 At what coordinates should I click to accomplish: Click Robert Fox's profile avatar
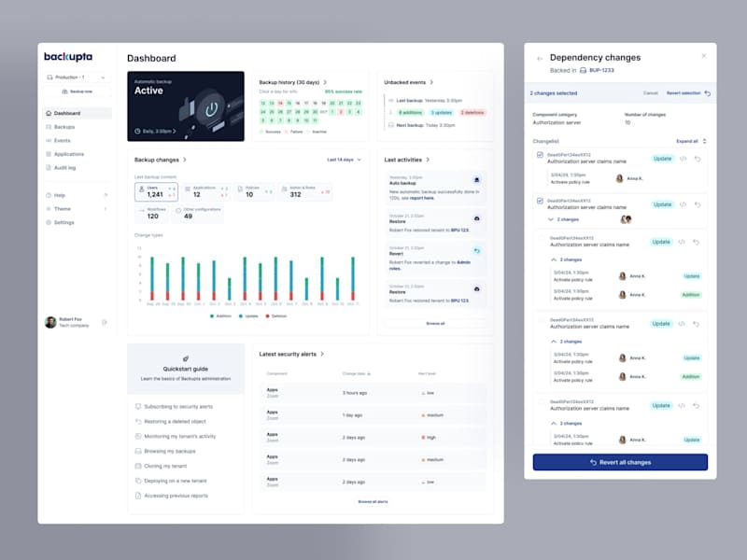(x=50, y=322)
